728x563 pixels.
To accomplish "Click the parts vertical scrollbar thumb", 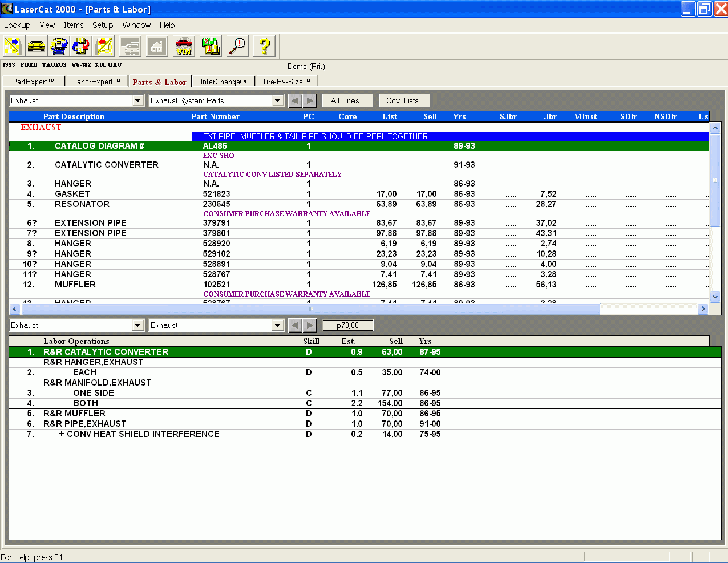I will point(715,180).
